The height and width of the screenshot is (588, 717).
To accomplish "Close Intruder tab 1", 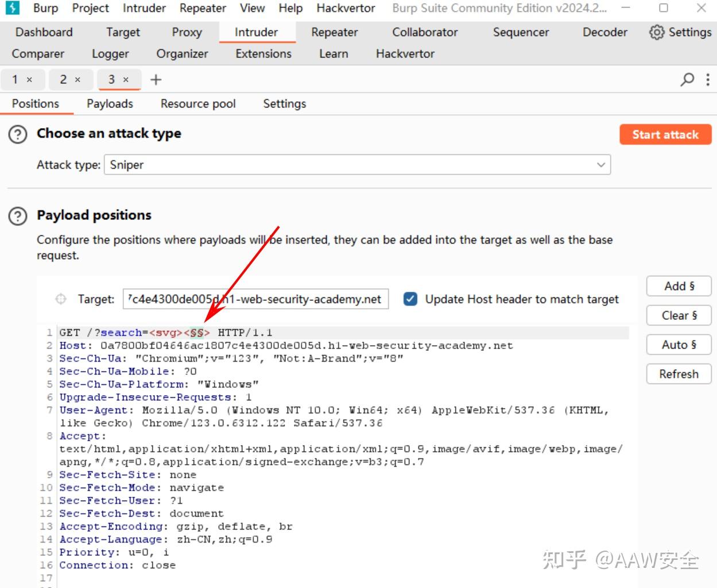I will tap(29, 80).
